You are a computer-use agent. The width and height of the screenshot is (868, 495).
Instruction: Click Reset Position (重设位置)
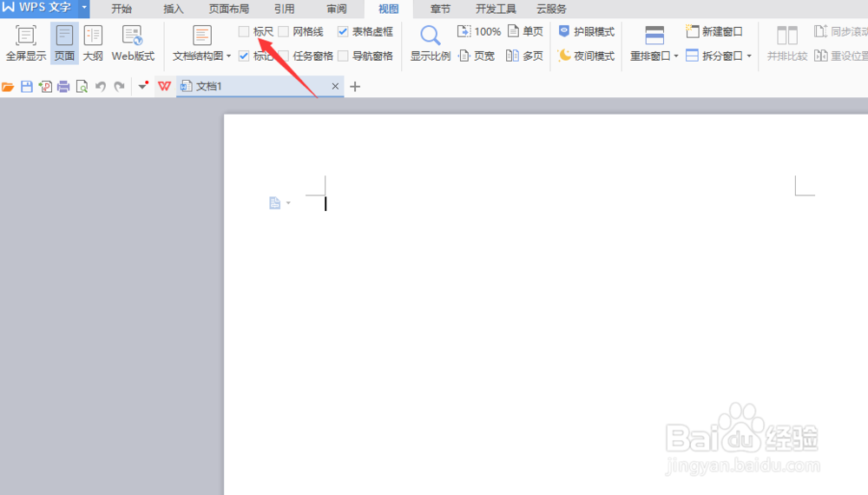click(x=841, y=56)
